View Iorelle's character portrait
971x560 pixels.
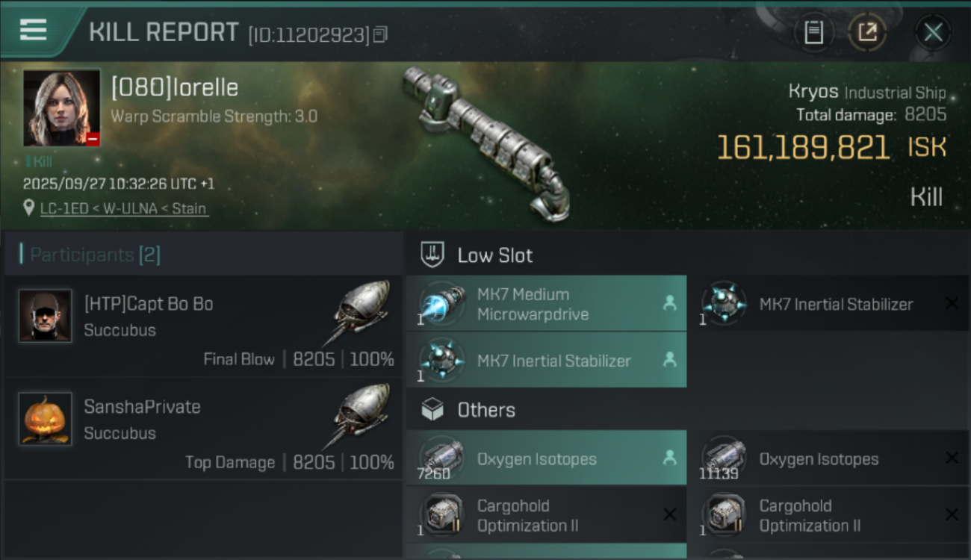61,108
